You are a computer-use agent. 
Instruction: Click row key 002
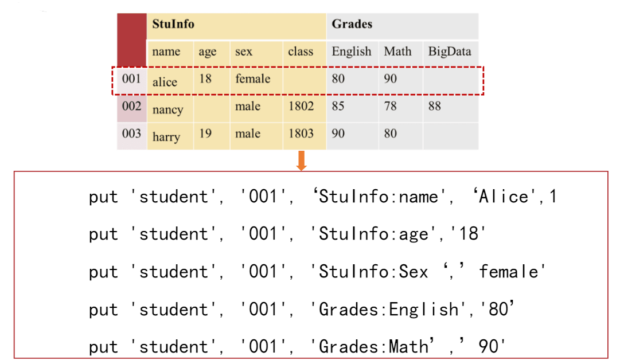coord(132,106)
